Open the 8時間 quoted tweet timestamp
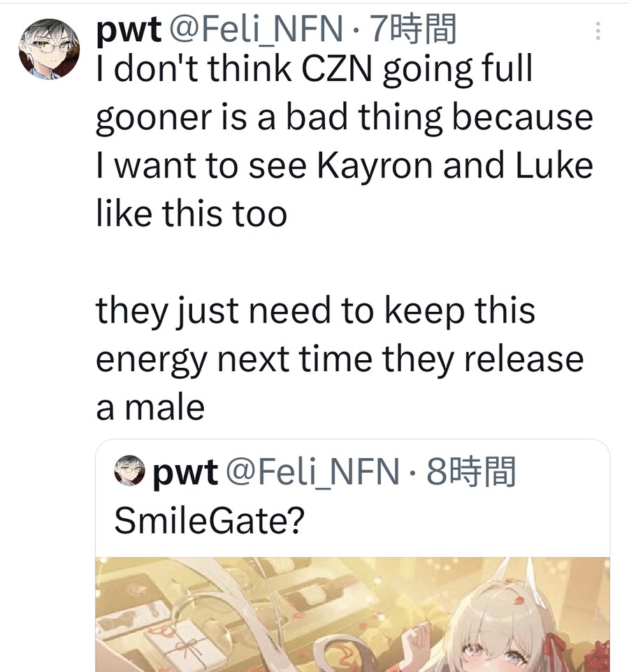Viewport: 629px width, 672px height. (471, 471)
